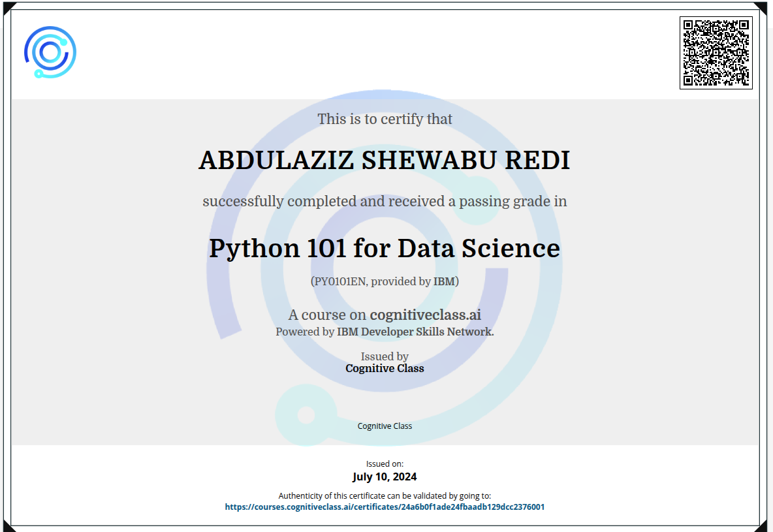Click the line 'successfully completed and received a passing grade in'

(385, 201)
